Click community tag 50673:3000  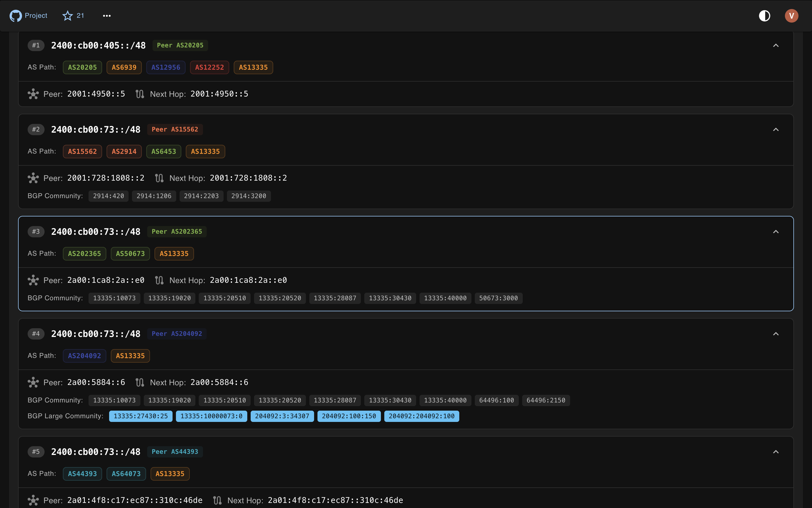pyautogui.click(x=498, y=298)
